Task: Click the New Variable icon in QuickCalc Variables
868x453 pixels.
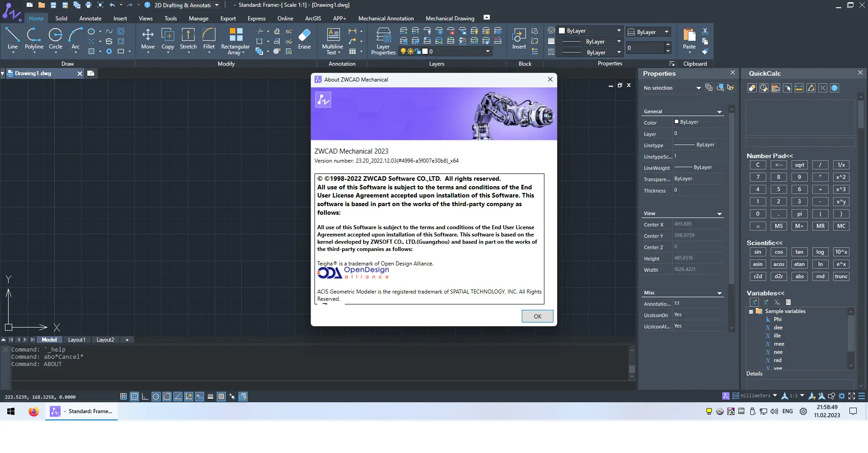Action: [754, 302]
